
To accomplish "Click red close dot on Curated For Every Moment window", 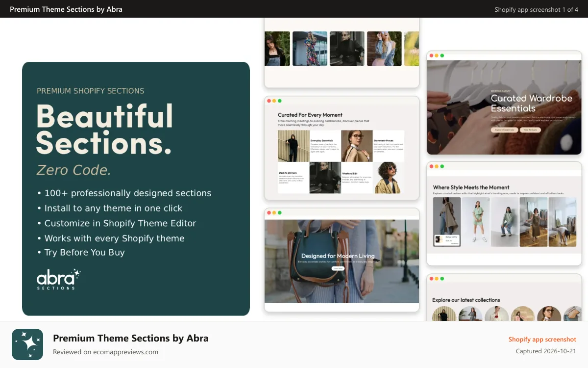I will click(269, 101).
